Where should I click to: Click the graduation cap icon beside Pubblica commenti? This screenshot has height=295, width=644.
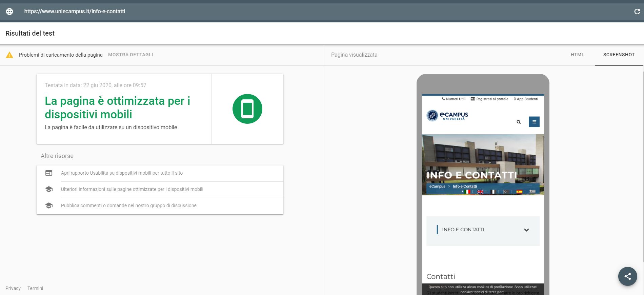click(49, 205)
